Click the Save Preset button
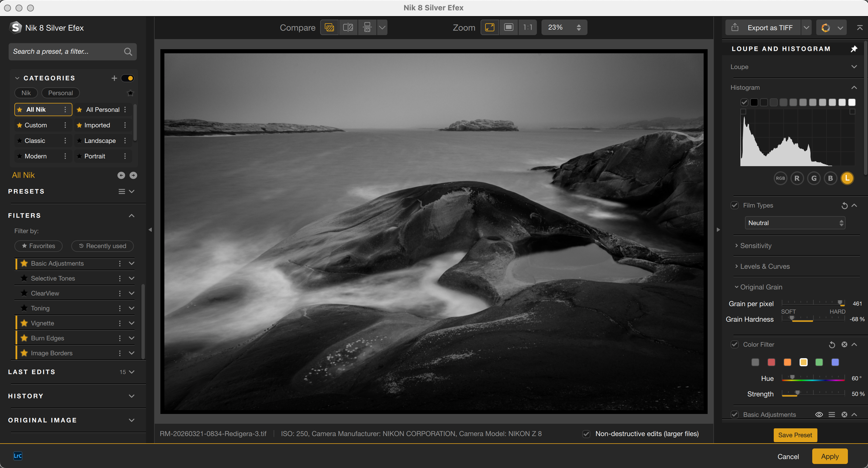The image size is (868, 468). [795, 435]
